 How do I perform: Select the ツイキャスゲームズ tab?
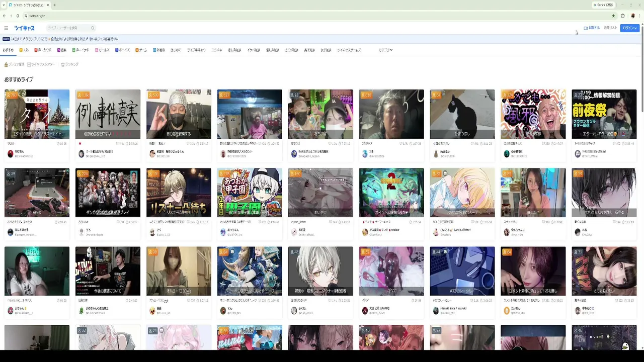349,50
